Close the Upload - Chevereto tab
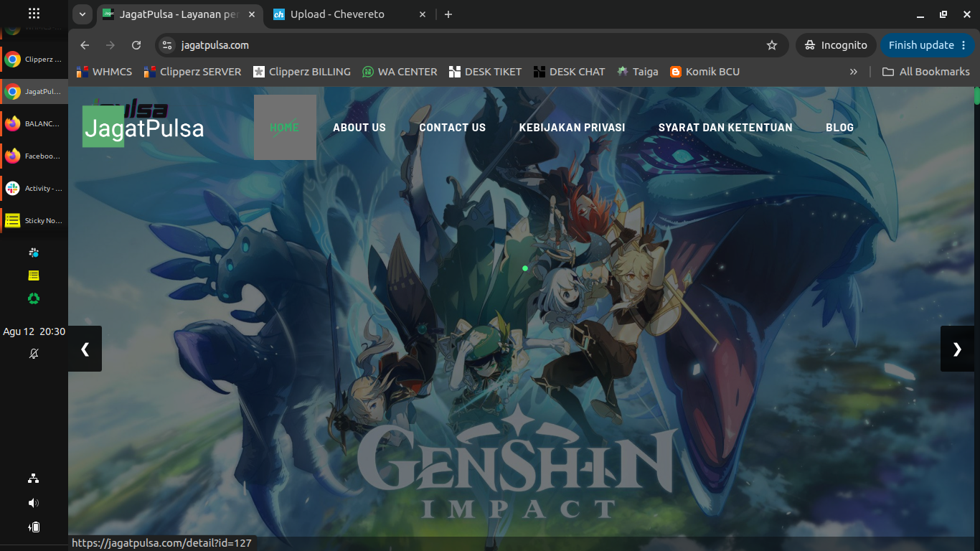 coord(423,14)
